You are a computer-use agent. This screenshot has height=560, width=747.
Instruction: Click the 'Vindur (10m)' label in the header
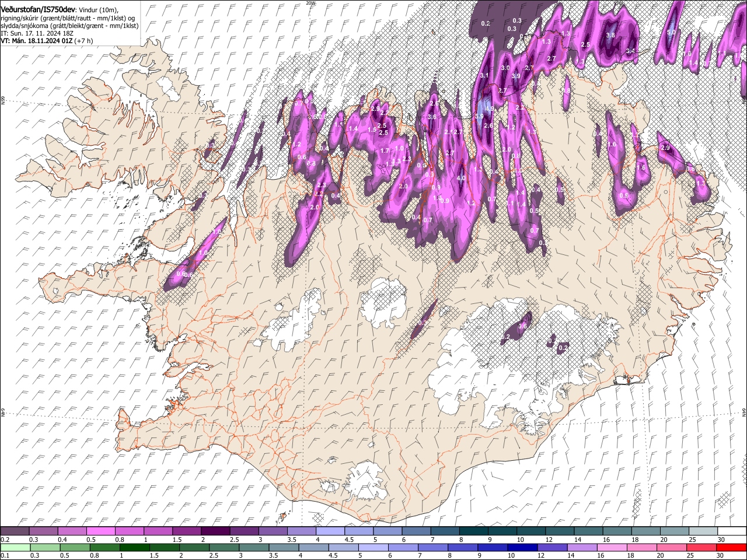(x=99, y=9)
